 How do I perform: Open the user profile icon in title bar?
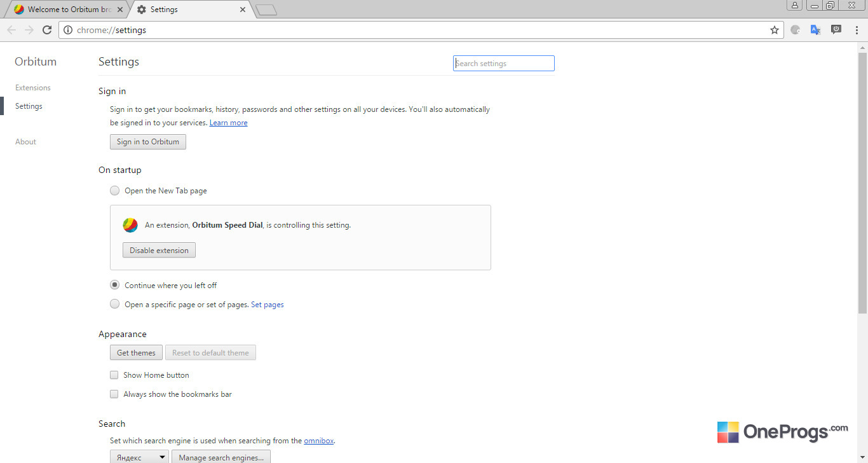tap(795, 5)
